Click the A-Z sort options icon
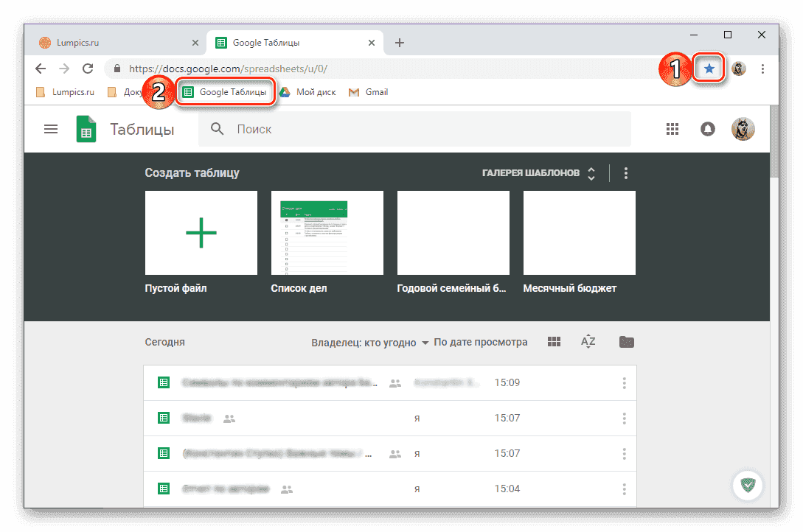 click(x=588, y=341)
